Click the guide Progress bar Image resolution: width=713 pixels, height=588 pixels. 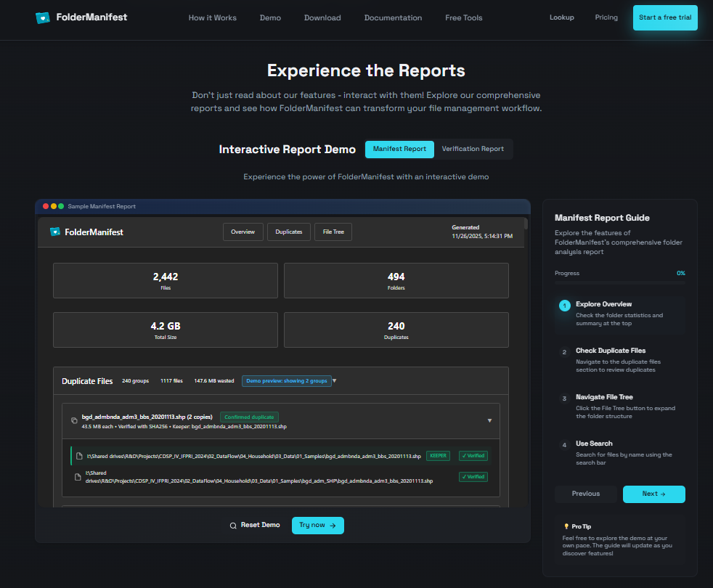[x=619, y=283]
